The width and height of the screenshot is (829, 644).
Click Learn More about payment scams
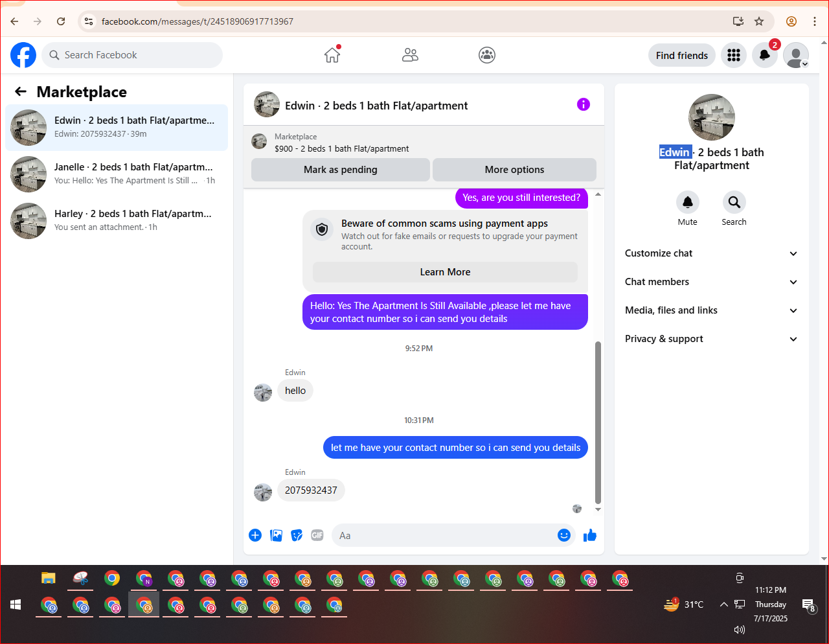click(x=445, y=272)
